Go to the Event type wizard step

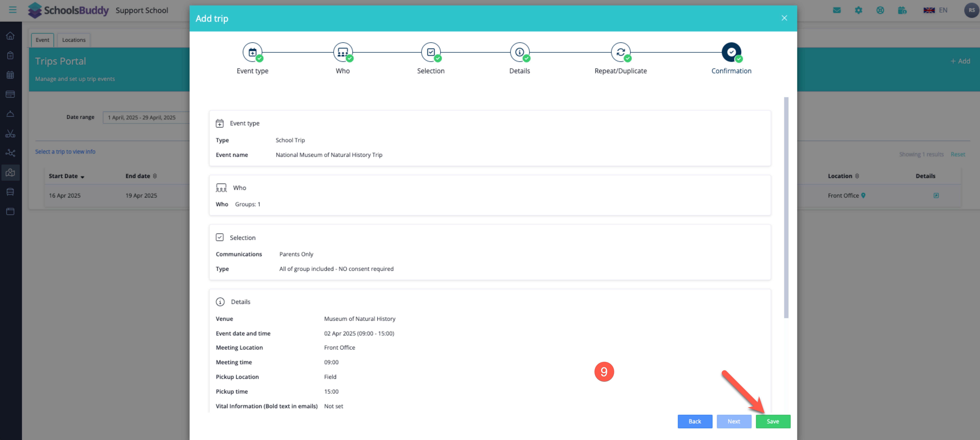click(x=253, y=58)
